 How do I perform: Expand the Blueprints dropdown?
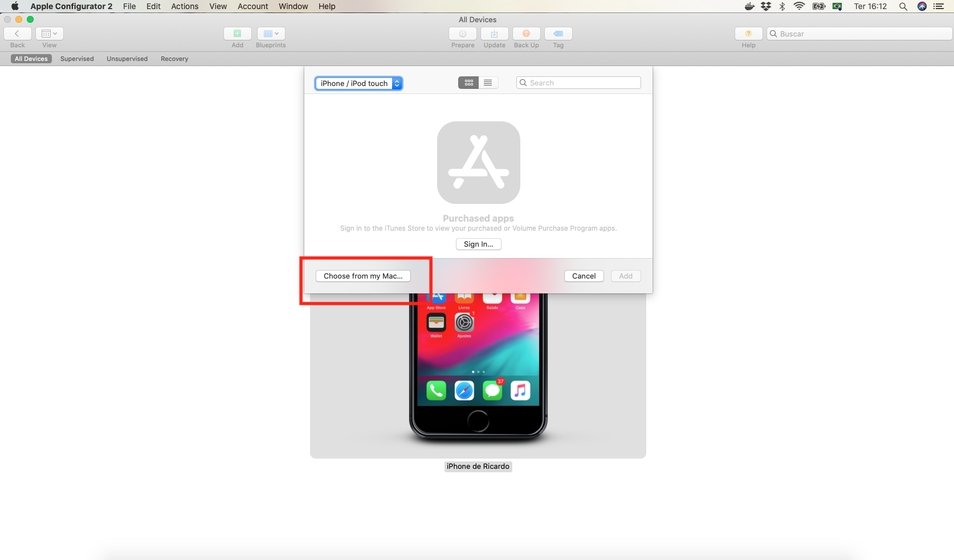[x=271, y=34]
